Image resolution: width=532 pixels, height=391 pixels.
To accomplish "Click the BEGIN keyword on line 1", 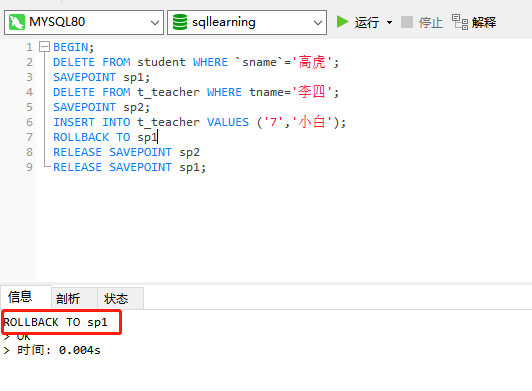I will [x=71, y=47].
